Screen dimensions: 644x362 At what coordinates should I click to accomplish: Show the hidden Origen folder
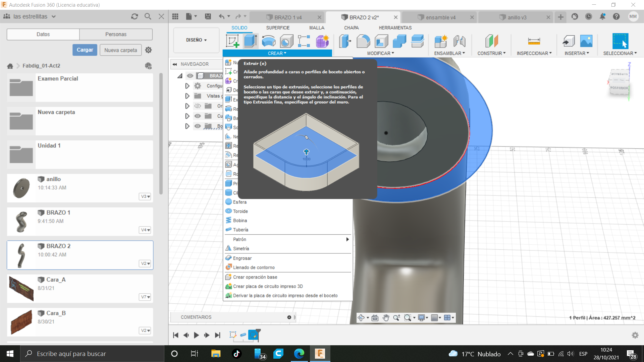[x=198, y=106]
